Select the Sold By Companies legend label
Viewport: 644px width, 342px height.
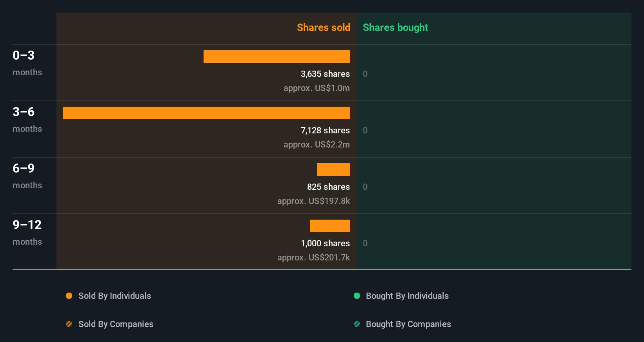[x=116, y=324]
